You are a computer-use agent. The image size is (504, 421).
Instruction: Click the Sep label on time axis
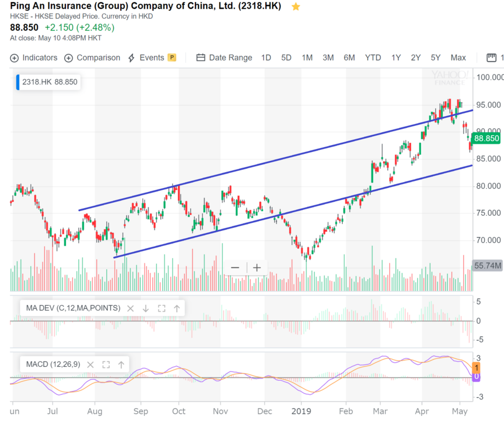pos(141,411)
